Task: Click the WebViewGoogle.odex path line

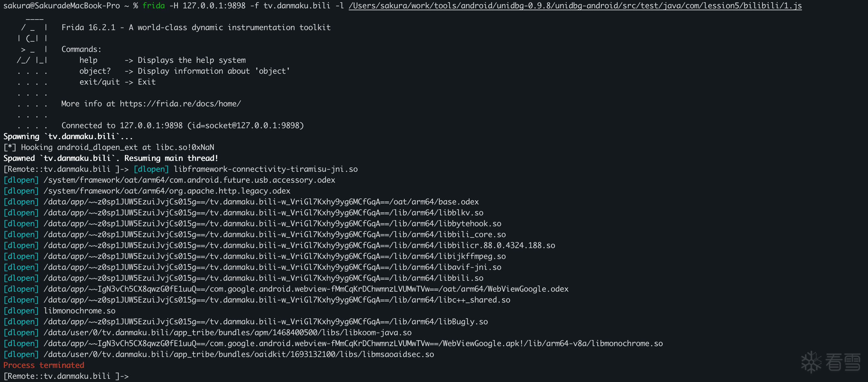Action: tap(305, 289)
